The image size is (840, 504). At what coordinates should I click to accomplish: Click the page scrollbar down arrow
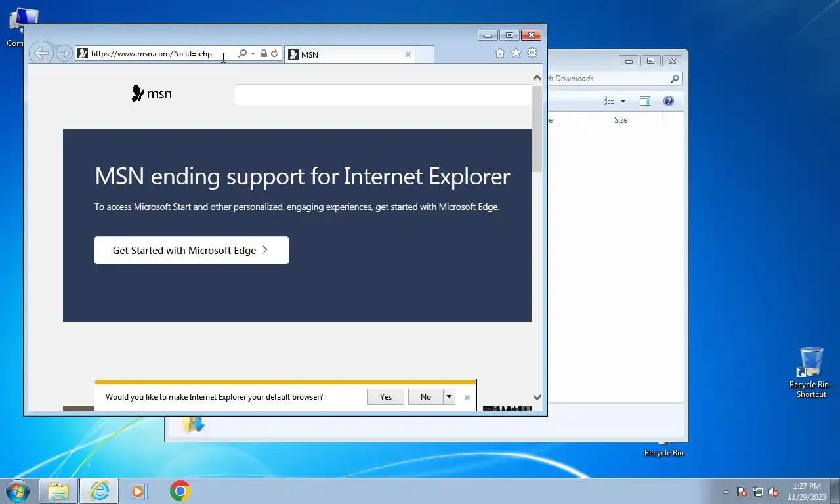click(537, 397)
